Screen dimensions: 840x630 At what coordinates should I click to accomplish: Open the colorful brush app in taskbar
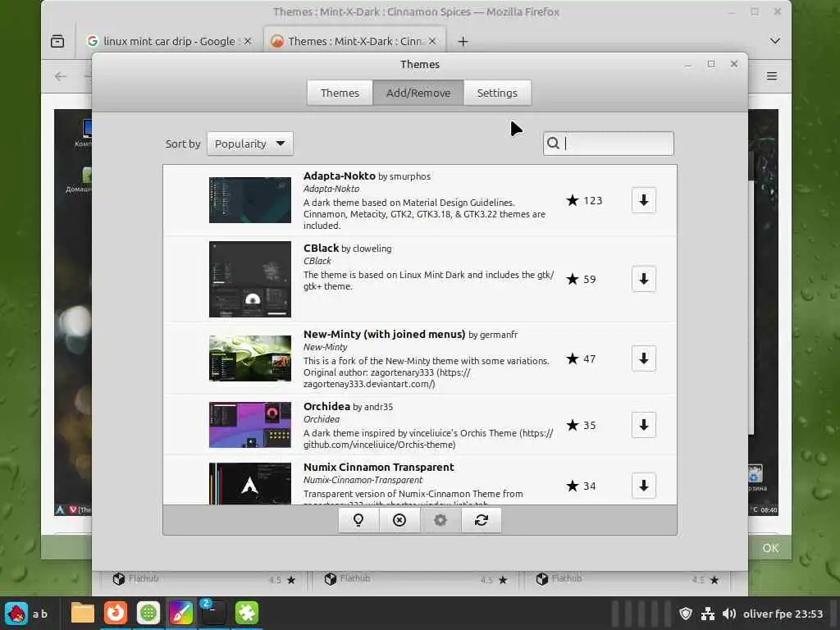(x=181, y=614)
